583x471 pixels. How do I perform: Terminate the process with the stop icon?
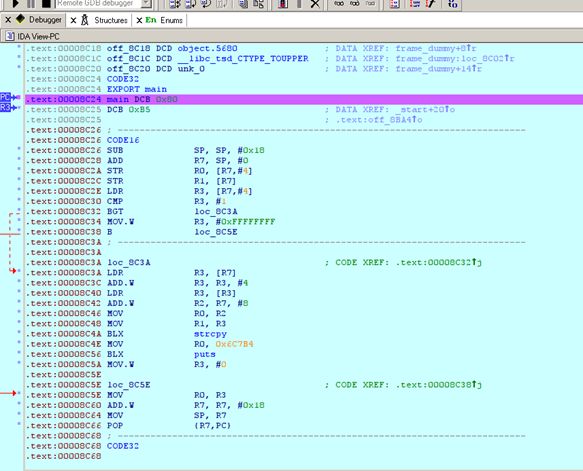coord(46,4)
